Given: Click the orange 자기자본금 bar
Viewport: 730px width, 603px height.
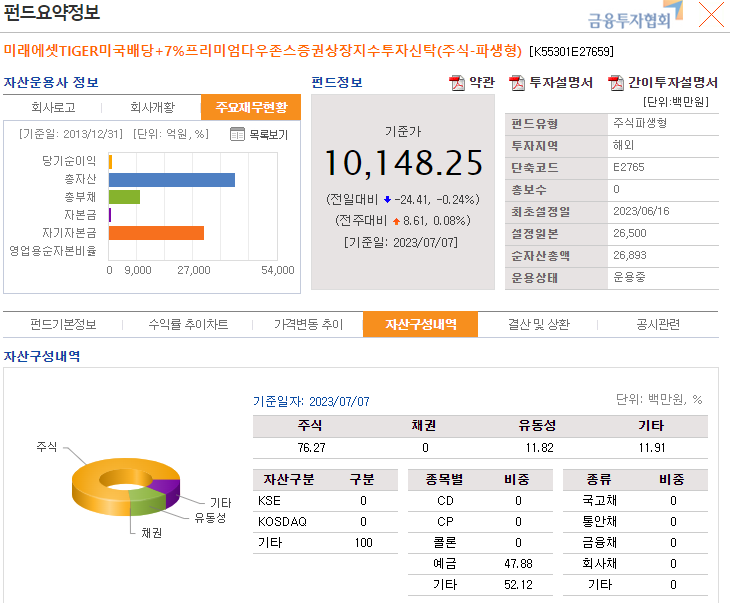Looking at the screenshot, I should tap(156, 233).
